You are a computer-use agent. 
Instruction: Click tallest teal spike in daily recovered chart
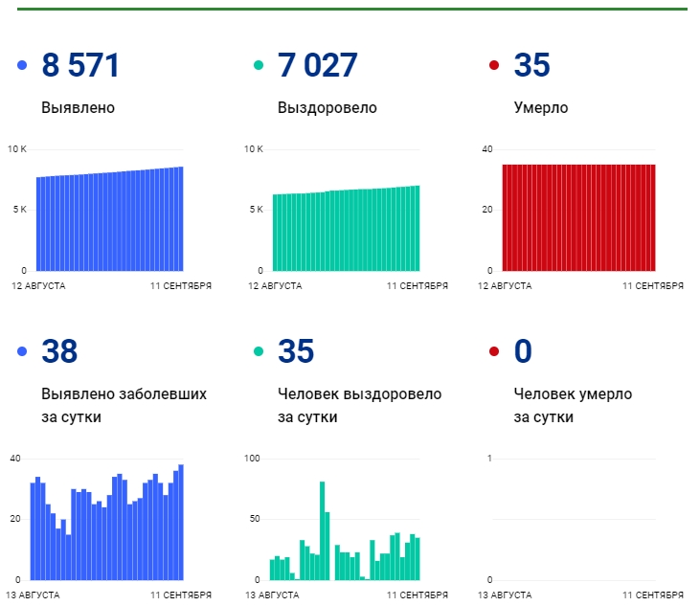point(323,530)
